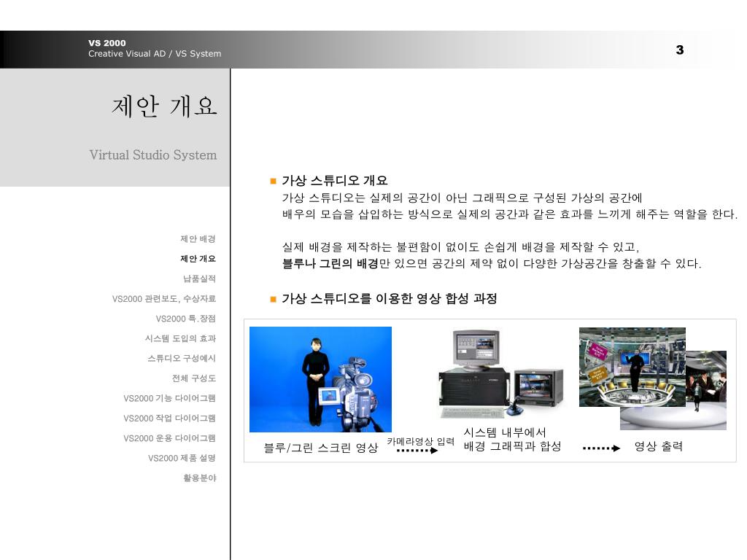
Task: Click the VS 2000 header title
Action: pyautogui.click(x=107, y=43)
